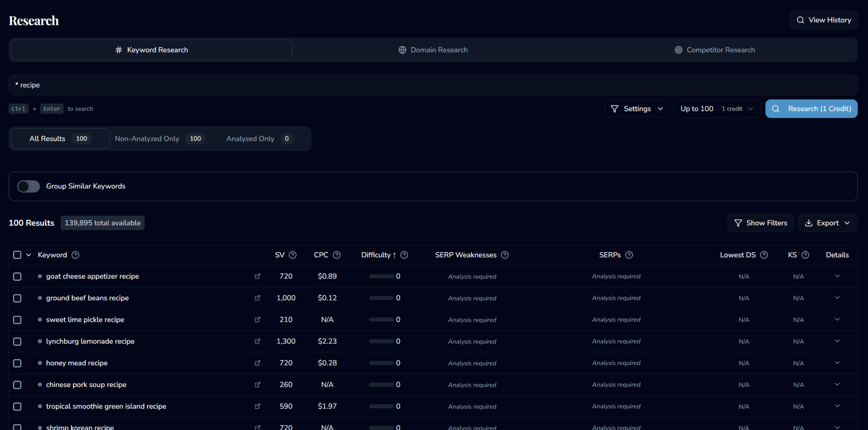868x430 pixels.
Task: Sort by the SV column header
Action: tap(280, 255)
